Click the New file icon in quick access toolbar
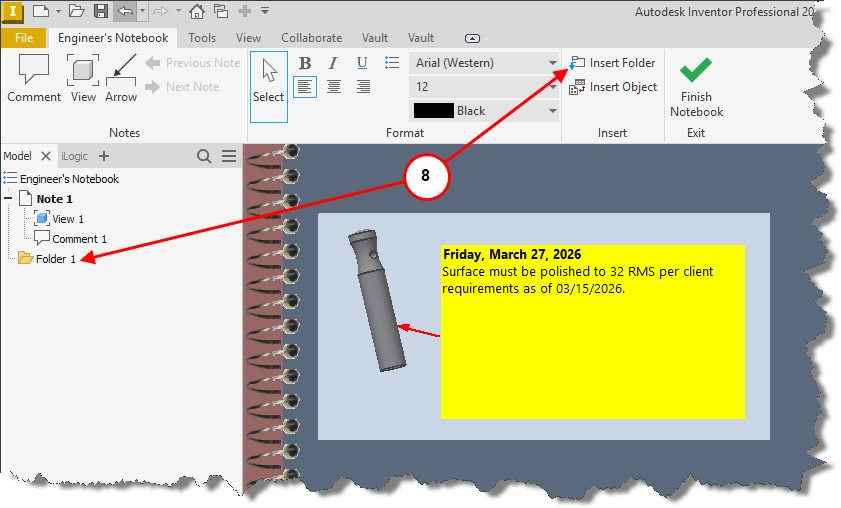The width and height of the screenshot is (841, 508). point(41,11)
